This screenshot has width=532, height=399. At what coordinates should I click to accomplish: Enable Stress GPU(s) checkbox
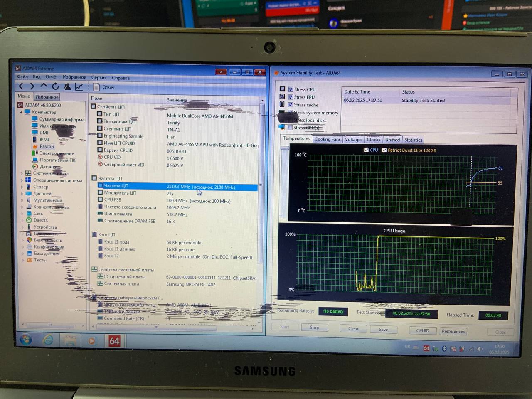(x=290, y=128)
